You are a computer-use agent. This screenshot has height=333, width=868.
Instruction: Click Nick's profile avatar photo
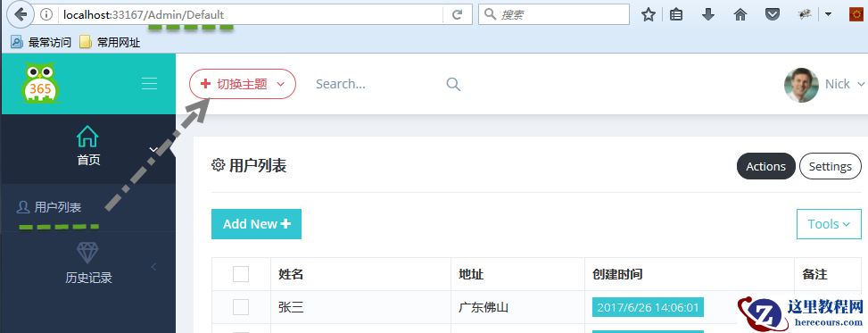[x=801, y=85]
